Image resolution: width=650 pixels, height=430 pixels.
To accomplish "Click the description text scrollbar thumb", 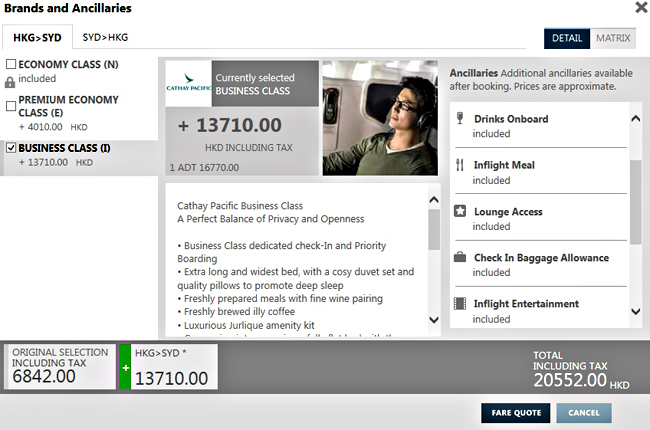I will 434,229.
